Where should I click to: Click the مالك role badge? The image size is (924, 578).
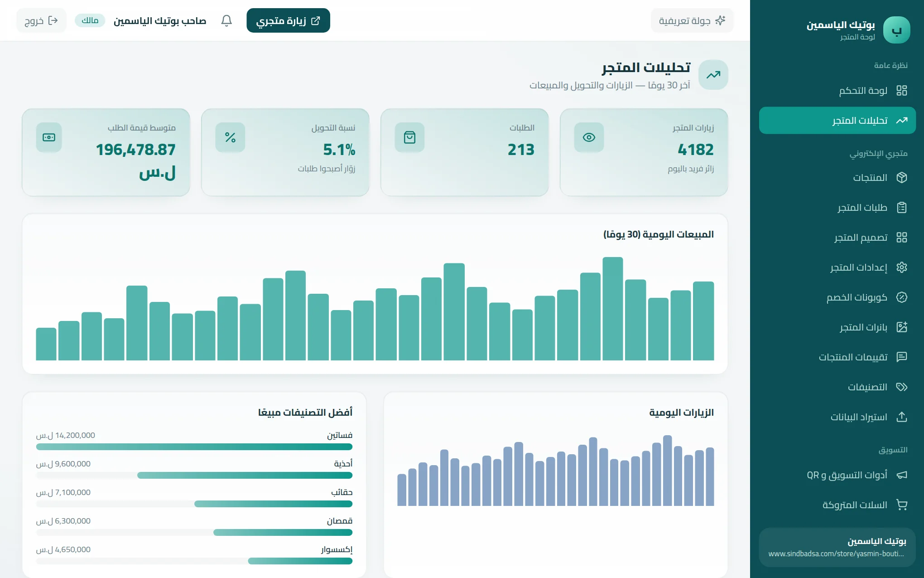point(90,20)
